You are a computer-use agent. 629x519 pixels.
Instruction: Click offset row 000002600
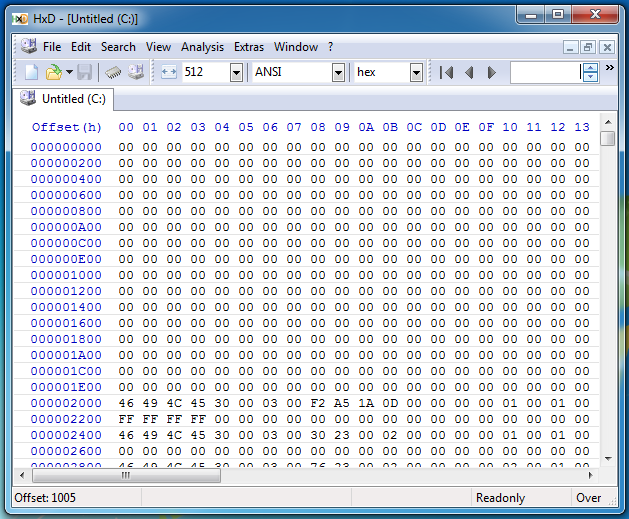click(66, 451)
